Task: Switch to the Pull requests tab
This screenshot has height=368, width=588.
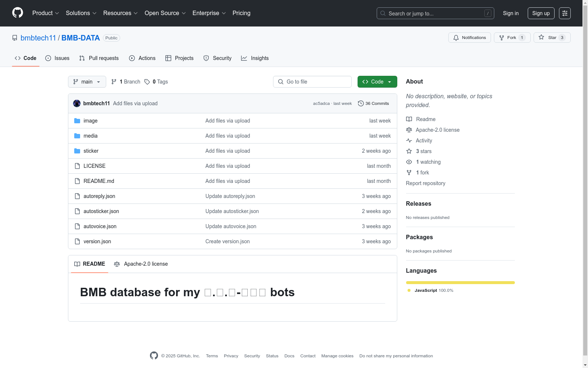Action: [x=99, y=58]
